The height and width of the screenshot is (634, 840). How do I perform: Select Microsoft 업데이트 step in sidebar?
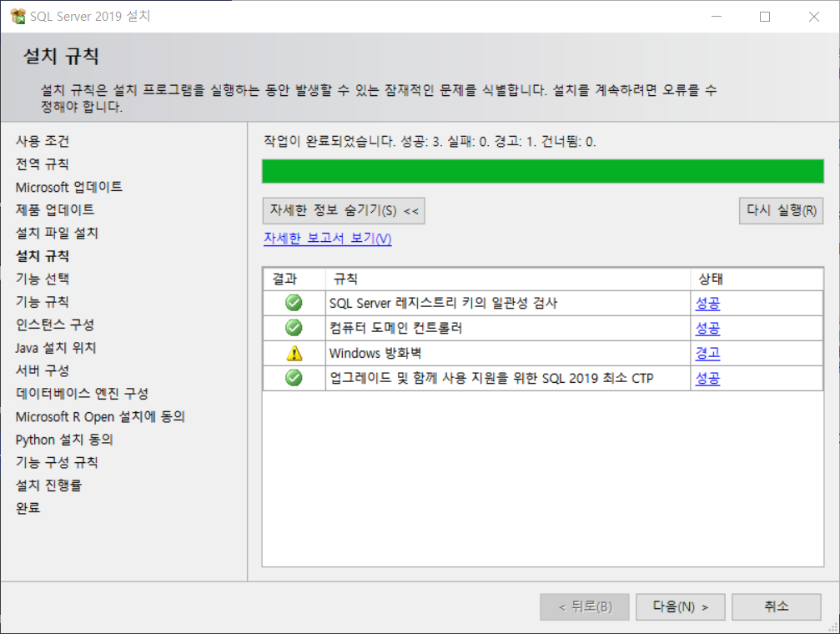69,187
